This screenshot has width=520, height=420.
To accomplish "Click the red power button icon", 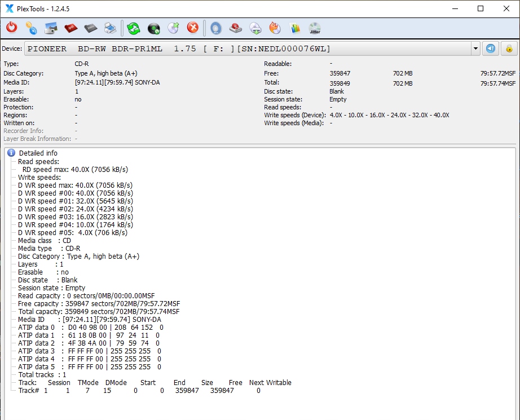I will [x=12, y=28].
